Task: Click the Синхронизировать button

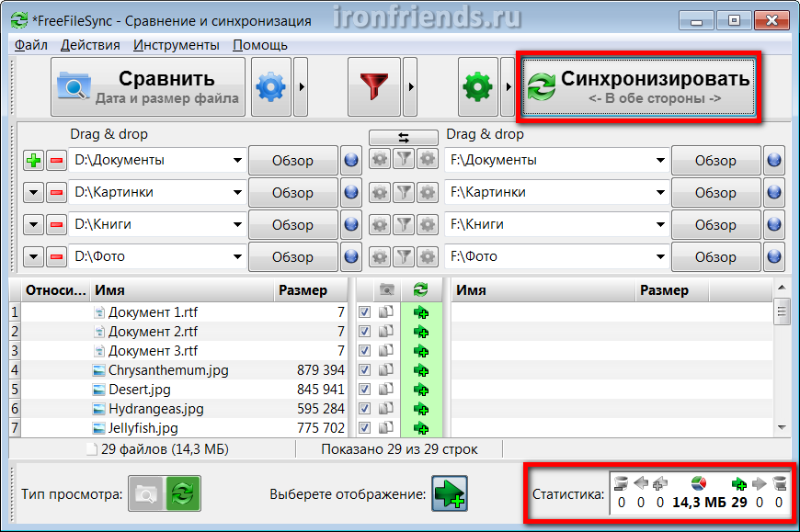Action: [x=640, y=87]
